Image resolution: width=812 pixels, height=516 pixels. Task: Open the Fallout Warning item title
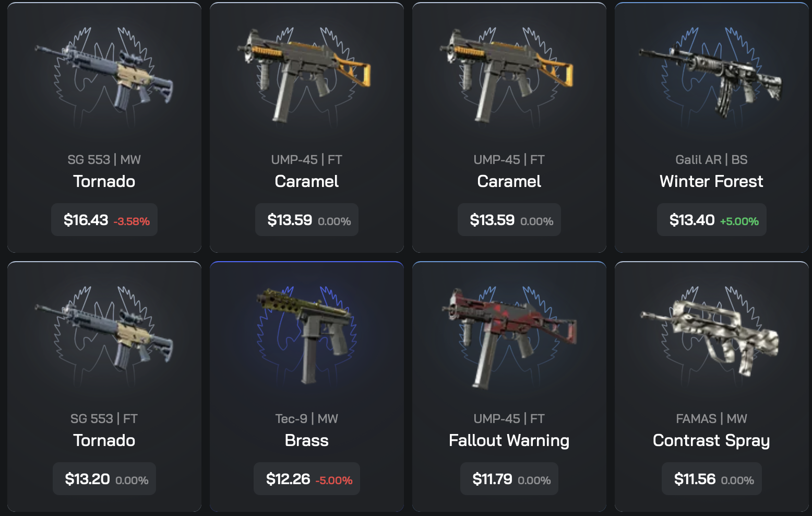[509, 440]
